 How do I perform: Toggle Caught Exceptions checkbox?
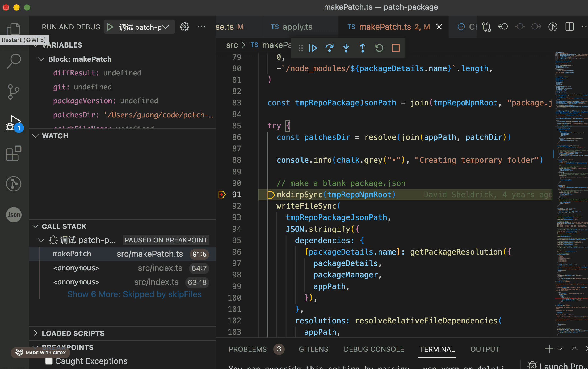click(x=49, y=361)
